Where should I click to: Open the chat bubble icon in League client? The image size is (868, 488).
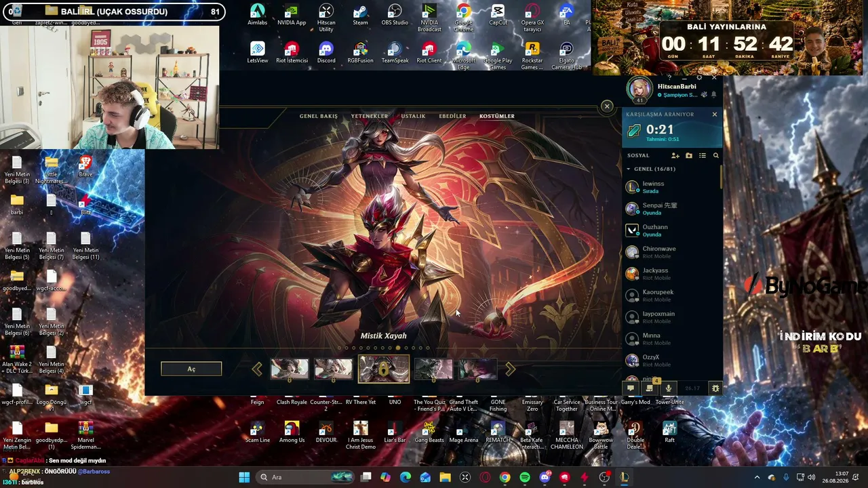631,388
